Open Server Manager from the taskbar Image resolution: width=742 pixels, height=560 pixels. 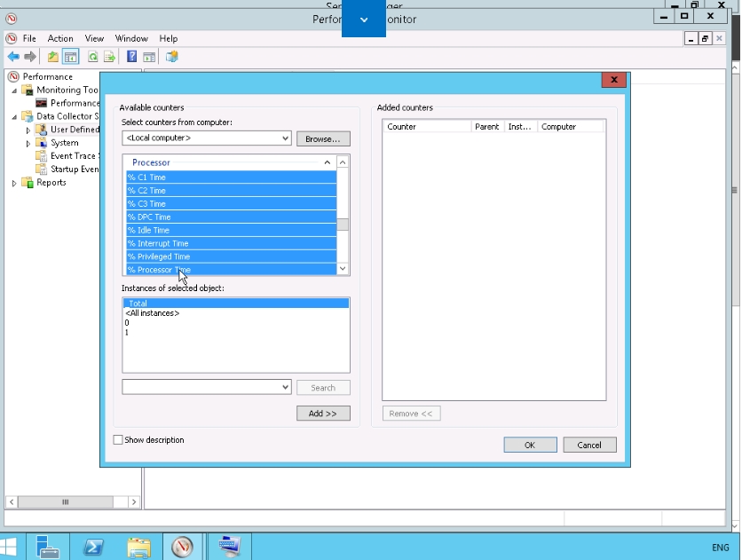point(48,547)
